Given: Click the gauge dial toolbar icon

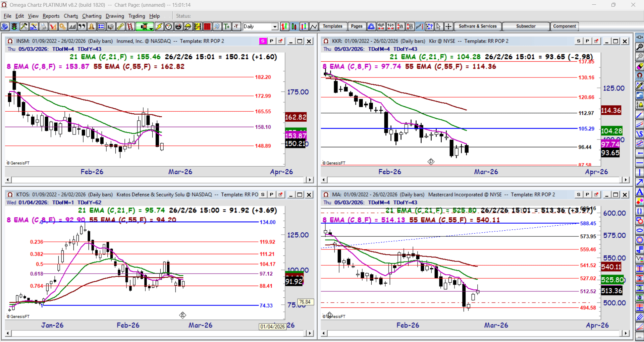Looking at the screenshot, I should 169,26.
